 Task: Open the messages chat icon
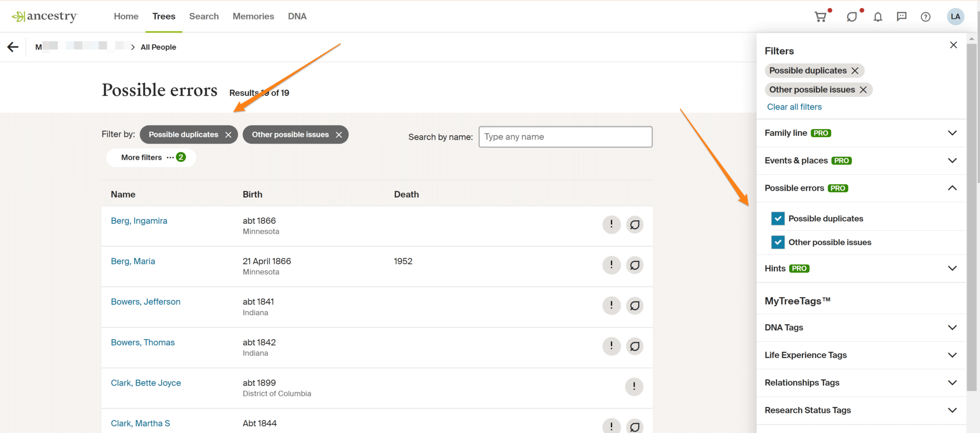902,17
